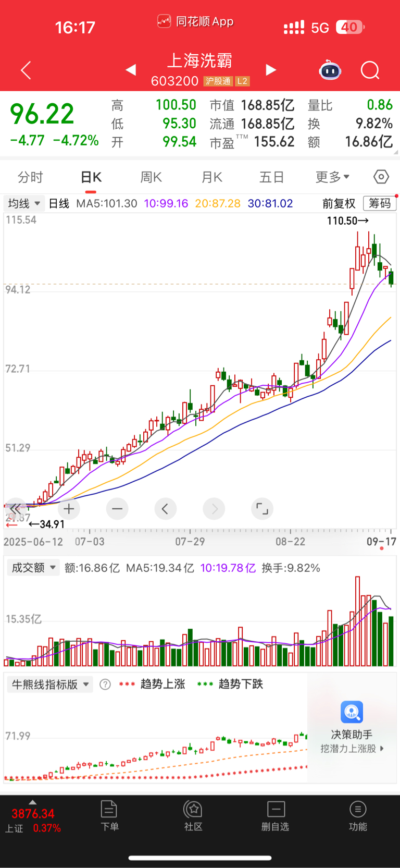This screenshot has height=868, width=400.
Task: Tap MA 30:81.02 label
Action: (x=270, y=203)
